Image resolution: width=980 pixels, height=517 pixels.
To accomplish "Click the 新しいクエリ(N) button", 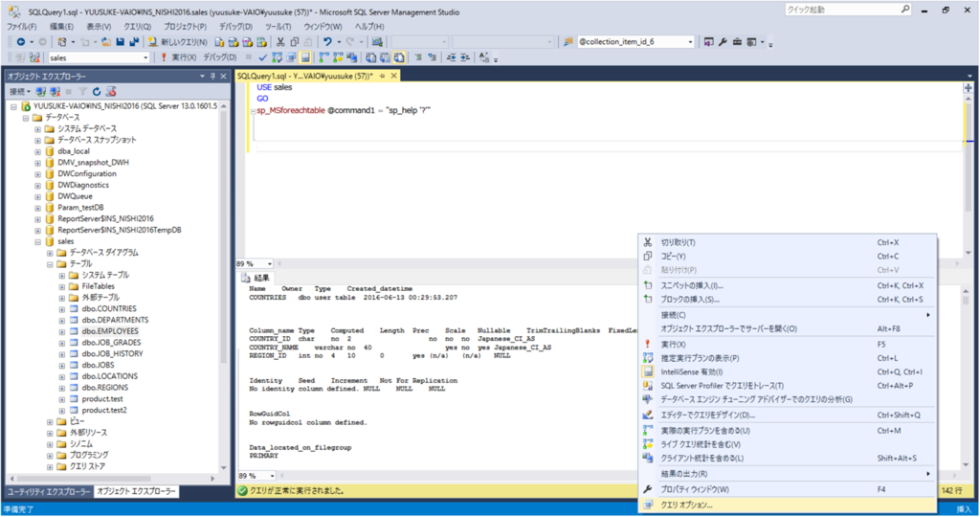I will (x=177, y=42).
